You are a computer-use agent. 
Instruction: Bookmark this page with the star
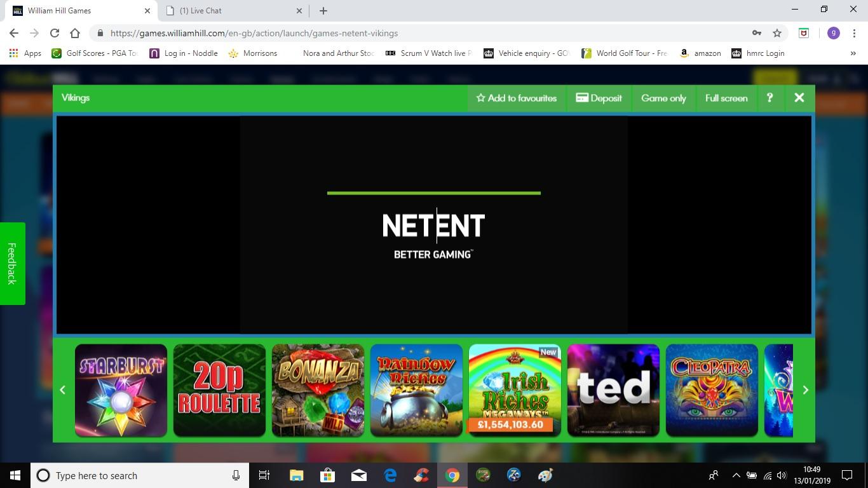[776, 33]
